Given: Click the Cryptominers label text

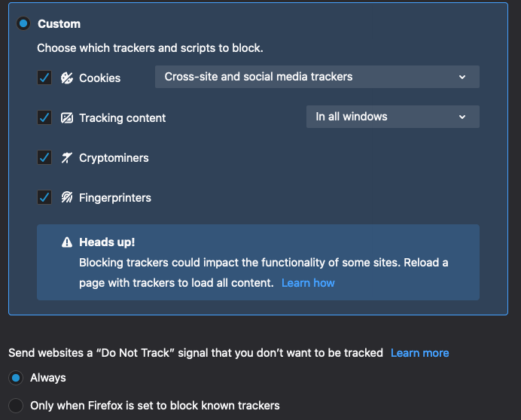Looking at the screenshot, I should click(x=114, y=158).
